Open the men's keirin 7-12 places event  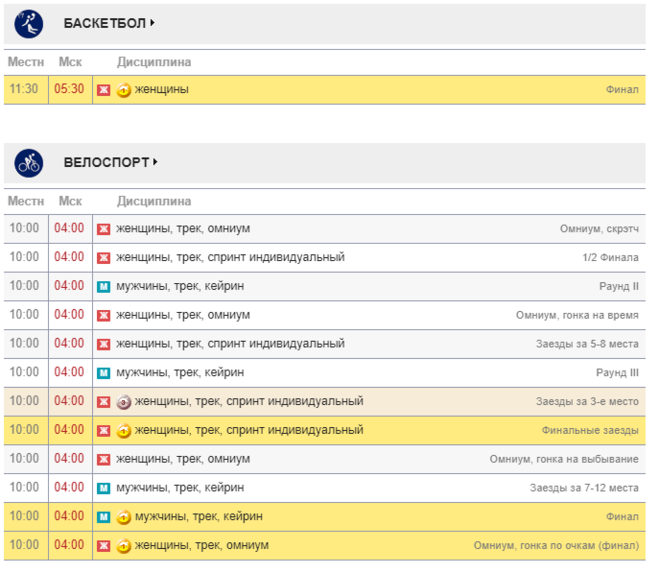(180, 488)
